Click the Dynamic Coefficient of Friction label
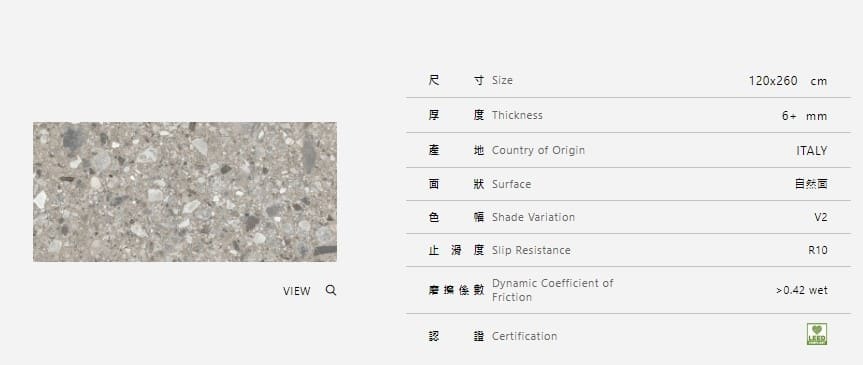The height and width of the screenshot is (365, 863). [x=553, y=290]
